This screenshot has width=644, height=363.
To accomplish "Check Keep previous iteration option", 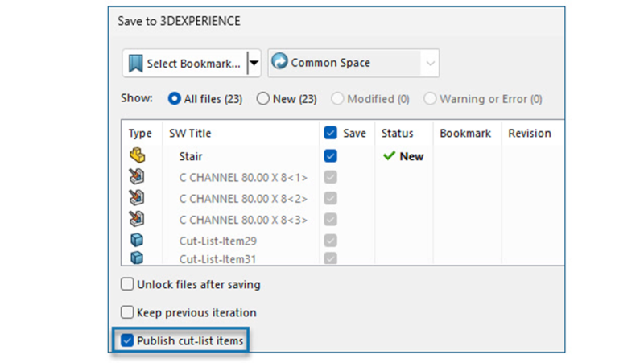I will point(127,312).
